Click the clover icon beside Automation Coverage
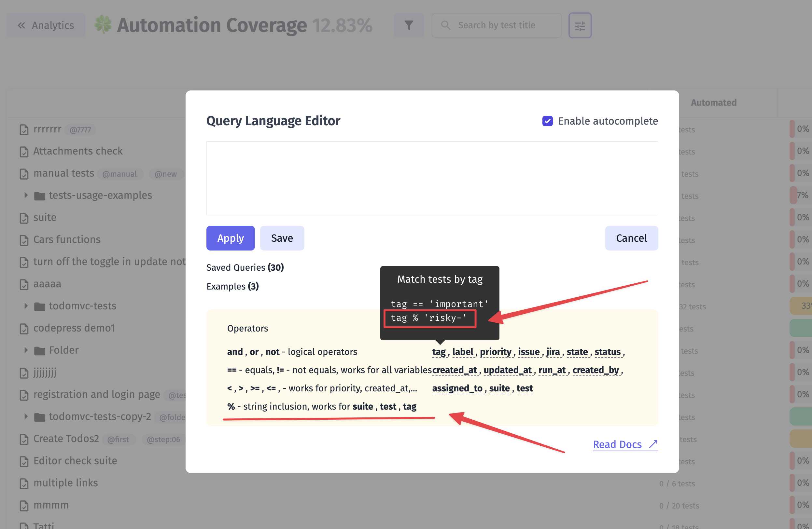The width and height of the screenshot is (812, 529). [103, 24]
